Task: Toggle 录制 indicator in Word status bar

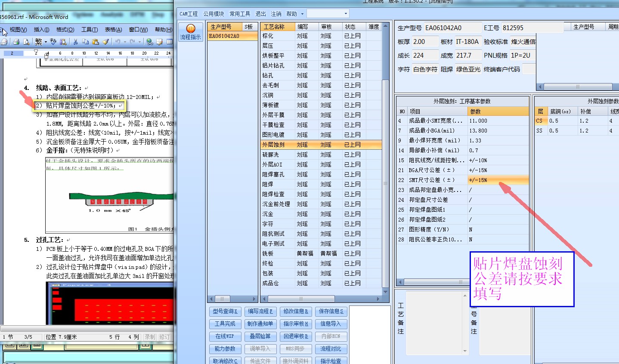Action: (150, 337)
